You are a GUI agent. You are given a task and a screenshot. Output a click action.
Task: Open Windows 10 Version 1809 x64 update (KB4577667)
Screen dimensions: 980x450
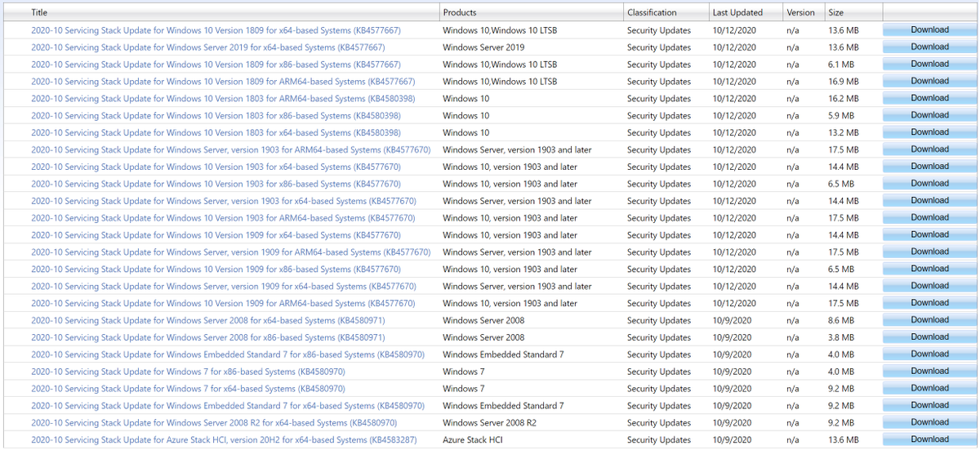(x=216, y=30)
